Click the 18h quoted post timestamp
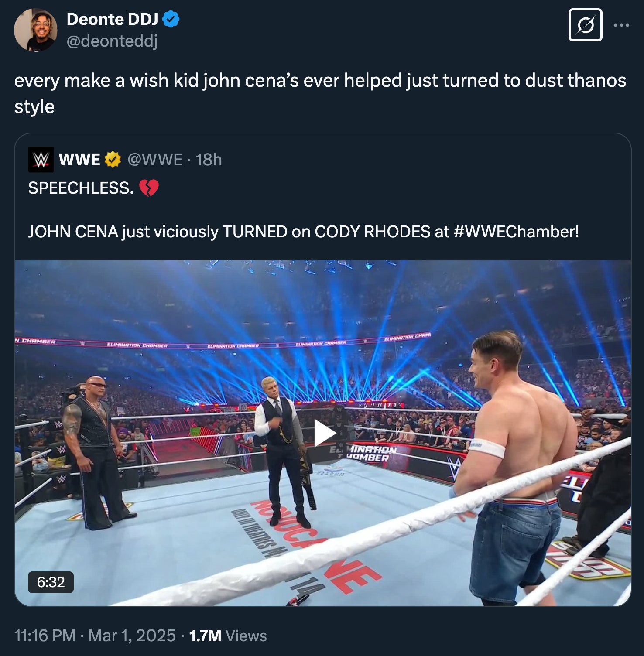The height and width of the screenshot is (656, 644). (209, 160)
